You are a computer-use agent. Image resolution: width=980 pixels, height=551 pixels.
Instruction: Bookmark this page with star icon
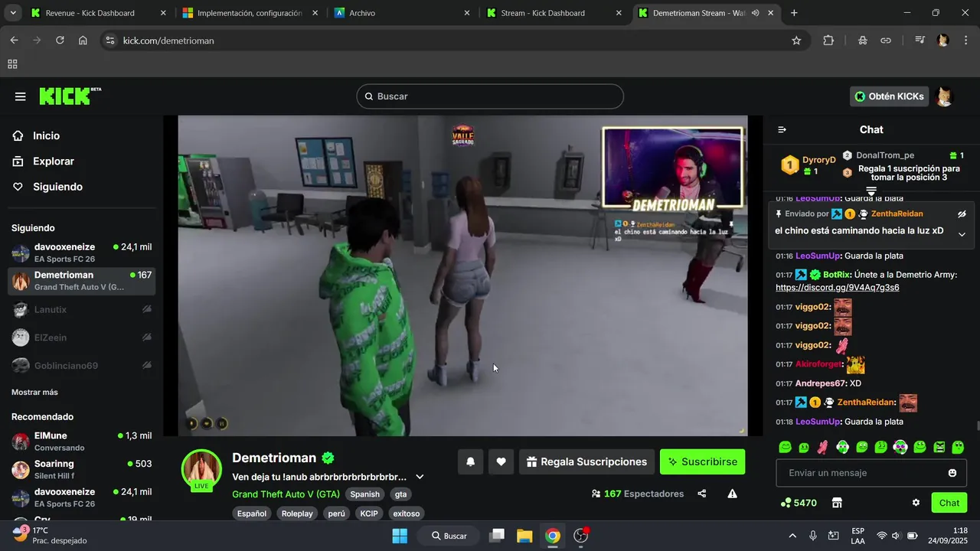[796, 41]
